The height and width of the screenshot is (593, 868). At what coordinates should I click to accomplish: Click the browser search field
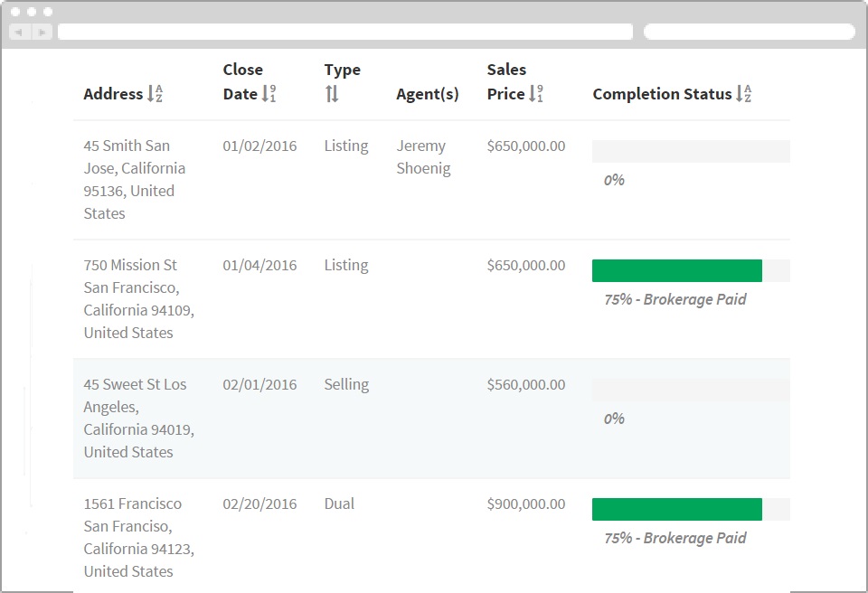point(749,31)
